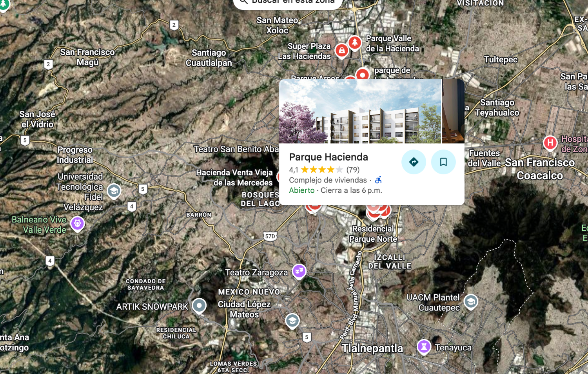The image size is (588, 374).
Task: Select the Tultepec town label
Action: click(501, 60)
